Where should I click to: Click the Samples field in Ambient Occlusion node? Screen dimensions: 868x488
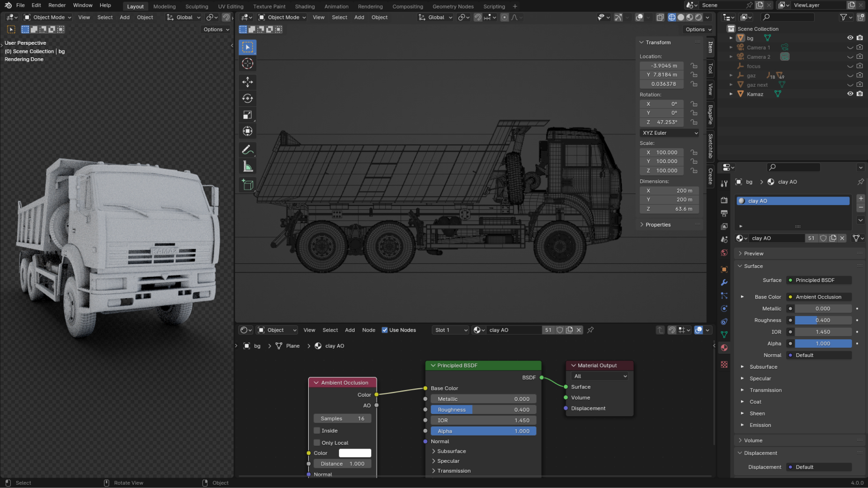coord(342,419)
